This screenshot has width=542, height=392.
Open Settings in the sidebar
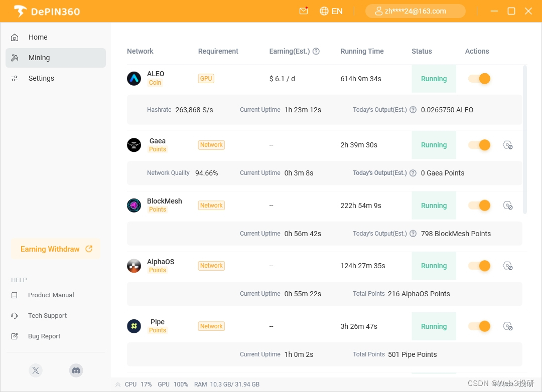(x=41, y=78)
